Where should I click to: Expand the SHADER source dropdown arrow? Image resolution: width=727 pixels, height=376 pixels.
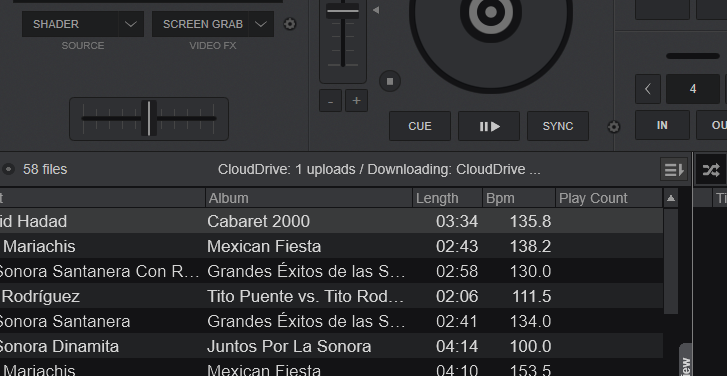[x=131, y=24]
